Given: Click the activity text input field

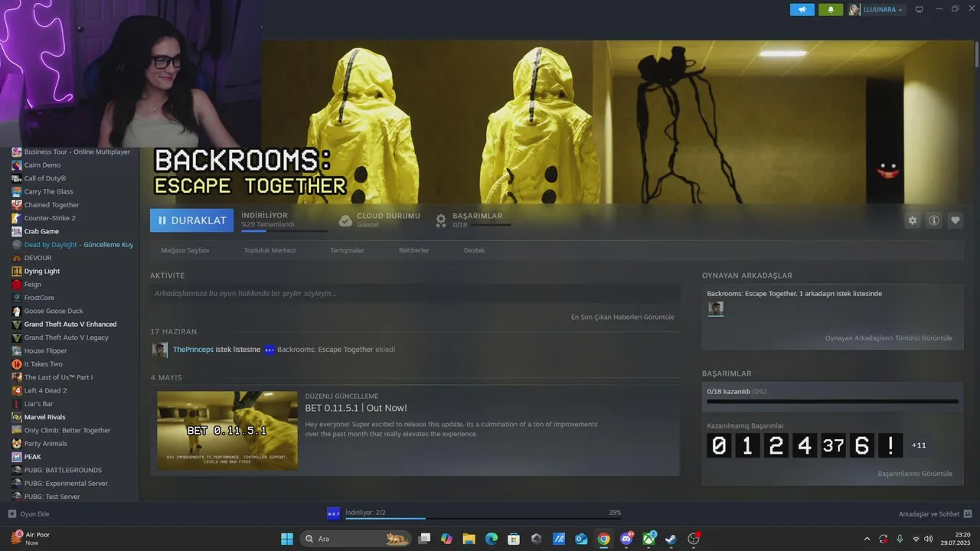Looking at the screenshot, I should 415,293.
